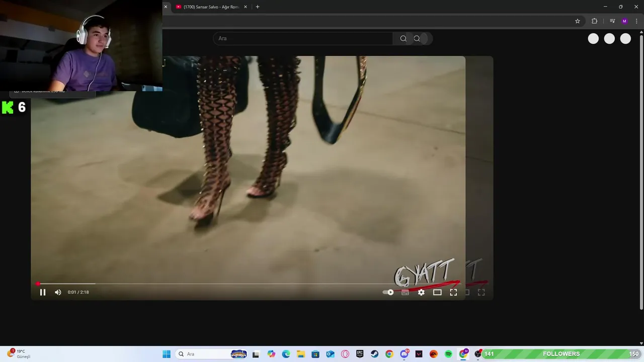Viewport: 644px width, 362px height.
Task: Mute the video volume speaker icon
Action: click(x=58, y=292)
